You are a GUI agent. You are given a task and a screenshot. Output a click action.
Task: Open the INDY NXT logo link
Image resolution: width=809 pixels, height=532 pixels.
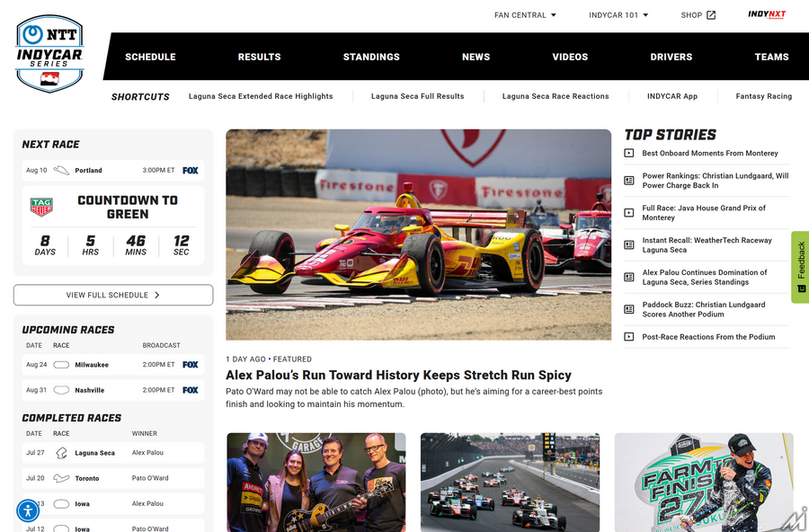coord(767,14)
